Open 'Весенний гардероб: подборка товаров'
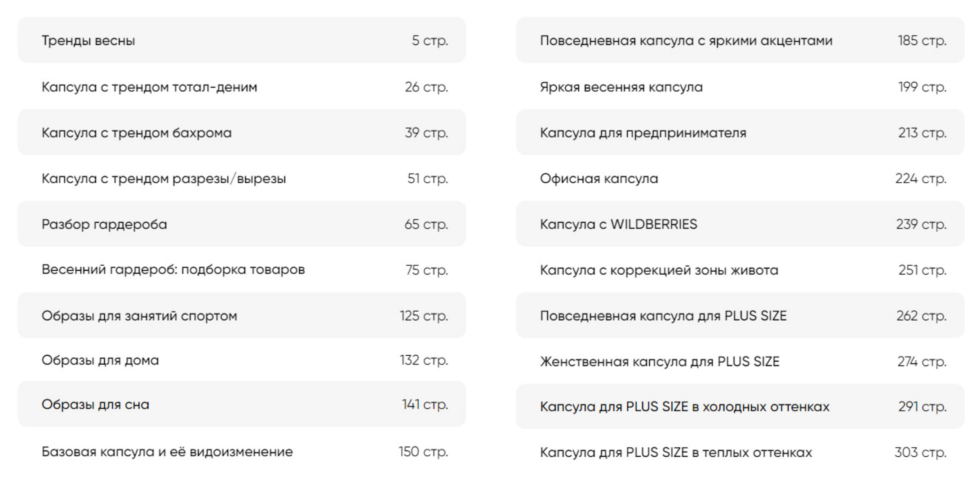980x485 pixels. (x=173, y=269)
